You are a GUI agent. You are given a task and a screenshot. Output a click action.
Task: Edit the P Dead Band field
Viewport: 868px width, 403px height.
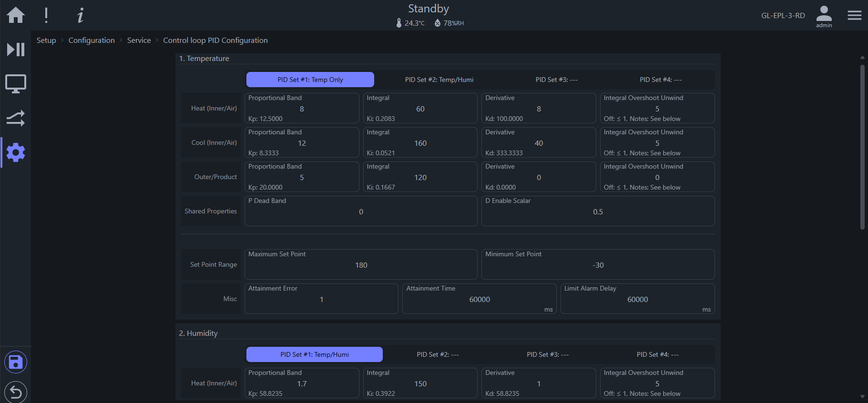click(x=361, y=211)
